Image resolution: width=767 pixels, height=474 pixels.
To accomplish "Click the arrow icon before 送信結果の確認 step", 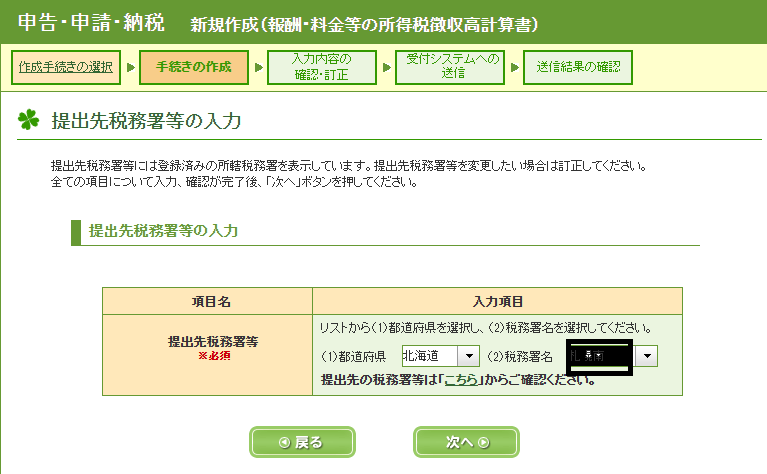I will click(515, 68).
